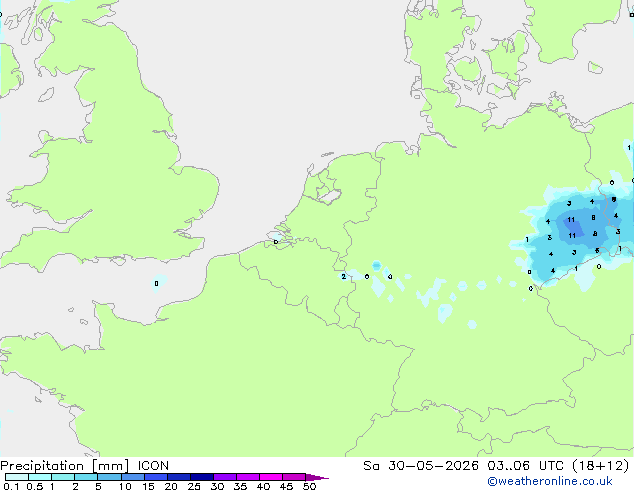The image size is (634, 490).
Task: Click the '0.1' legend scale label
Action: pyautogui.click(x=11, y=486)
